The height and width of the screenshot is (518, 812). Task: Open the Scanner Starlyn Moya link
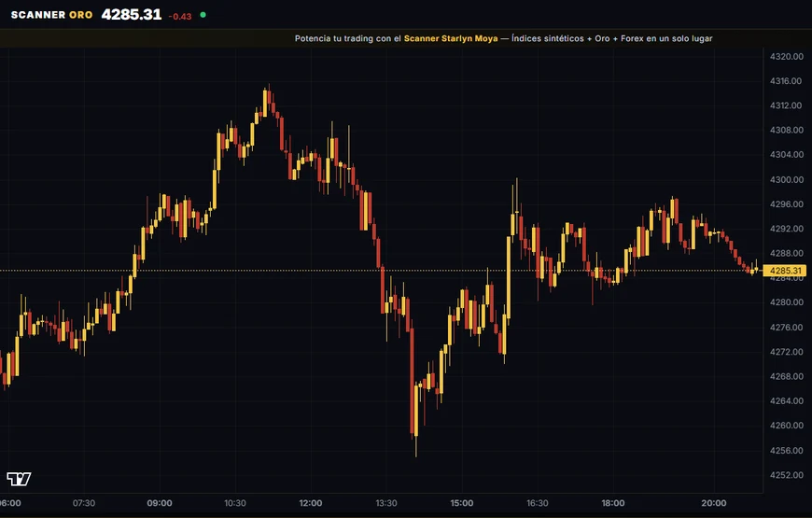451,38
